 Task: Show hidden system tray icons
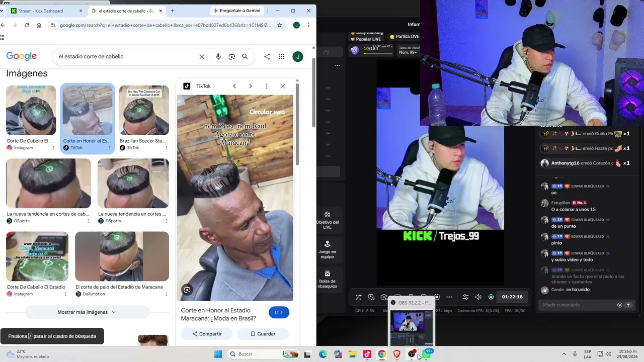[x=563, y=354]
